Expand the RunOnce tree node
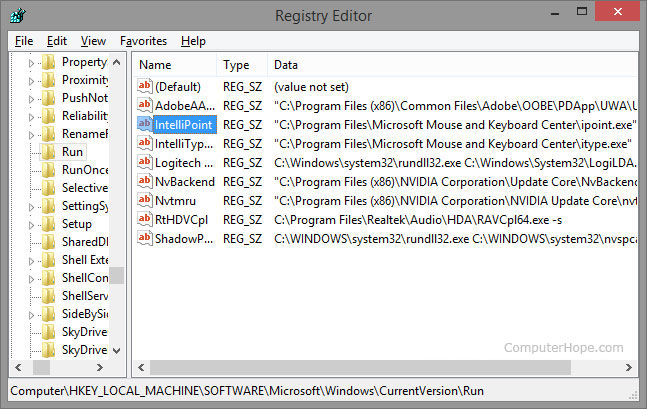This screenshot has width=647, height=409. [32, 170]
